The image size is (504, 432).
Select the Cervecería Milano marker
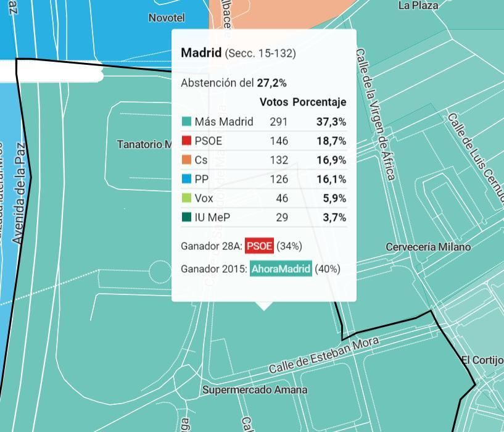tap(427, 245)
